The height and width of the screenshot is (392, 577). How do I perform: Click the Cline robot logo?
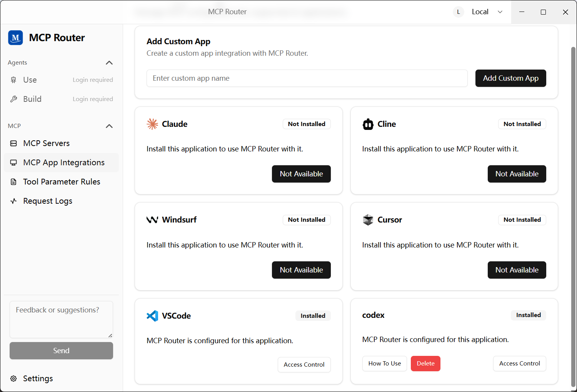368,124
